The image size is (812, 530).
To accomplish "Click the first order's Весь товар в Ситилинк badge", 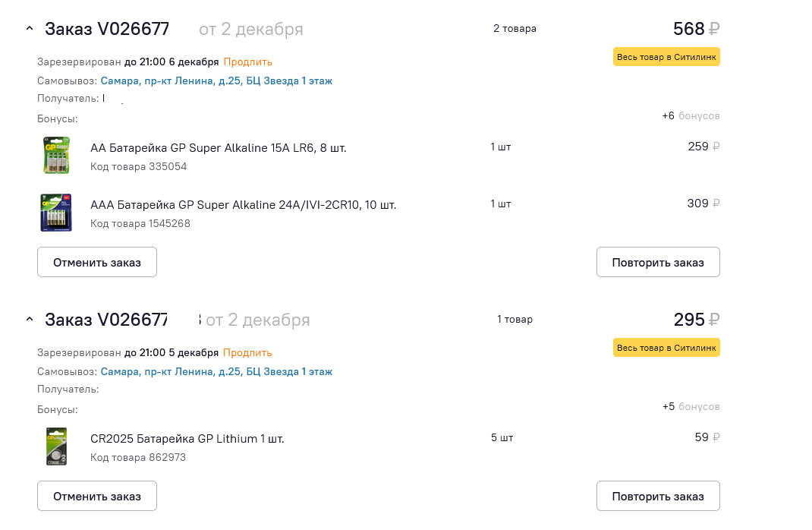I will [x=666, y=57].
